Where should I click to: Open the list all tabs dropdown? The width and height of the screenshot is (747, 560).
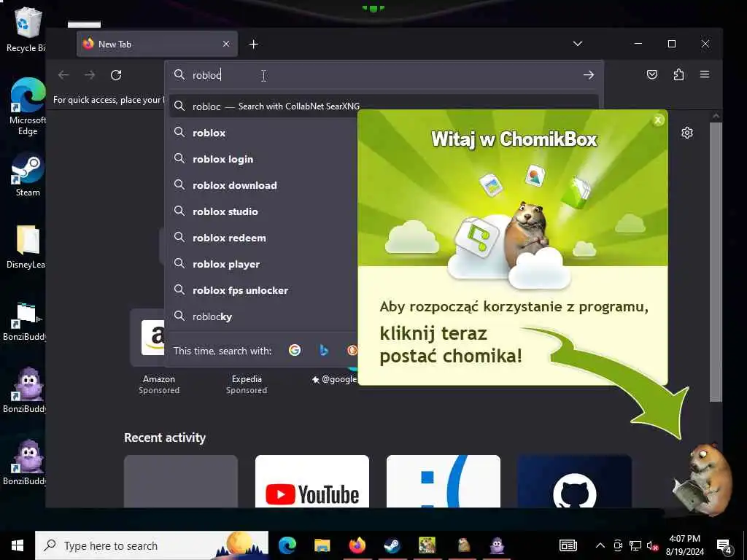pyautogui.click(x=578, y=44)
